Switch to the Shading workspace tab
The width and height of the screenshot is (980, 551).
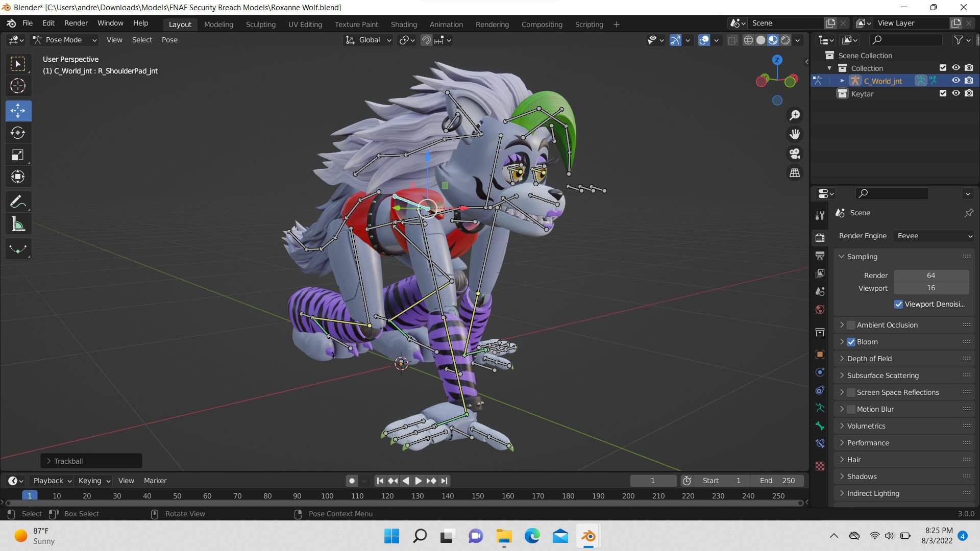[404, 24]
